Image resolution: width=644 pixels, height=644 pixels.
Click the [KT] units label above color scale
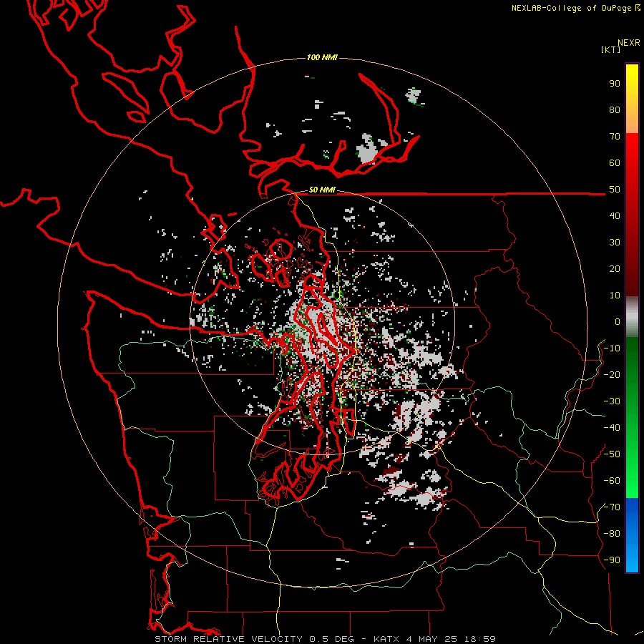coord(610,49)
